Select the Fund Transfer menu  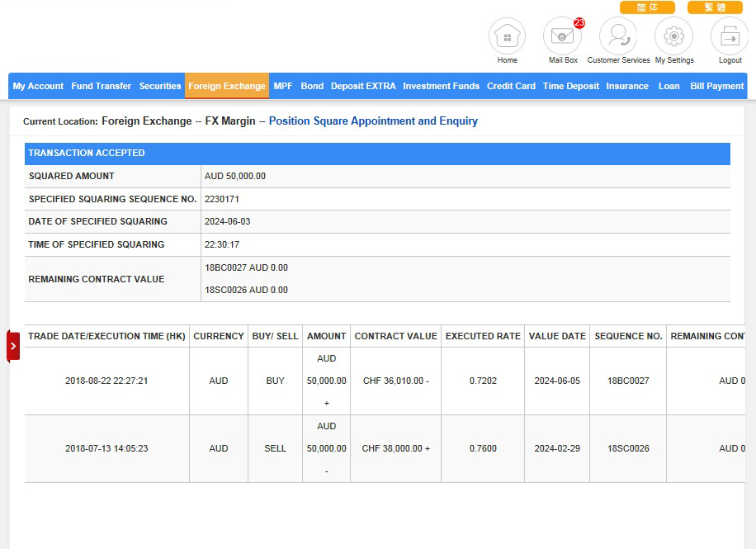pos(102,86)
